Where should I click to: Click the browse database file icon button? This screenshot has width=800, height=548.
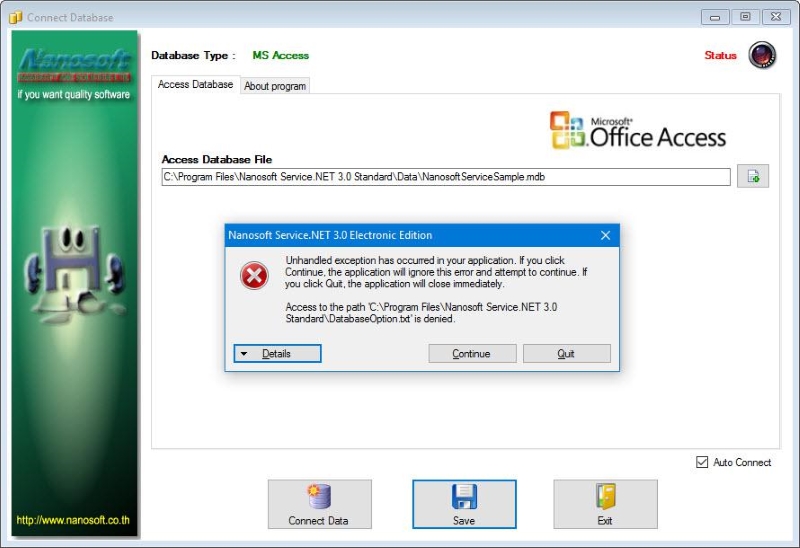point(753,177)
